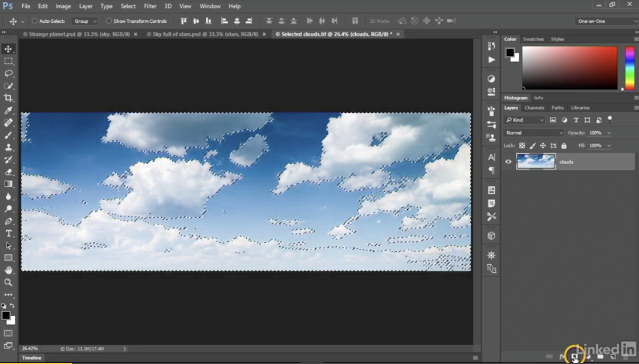639x364 pixels.
Task: Show the Paths tab
Action: click(x=557, y=108)
